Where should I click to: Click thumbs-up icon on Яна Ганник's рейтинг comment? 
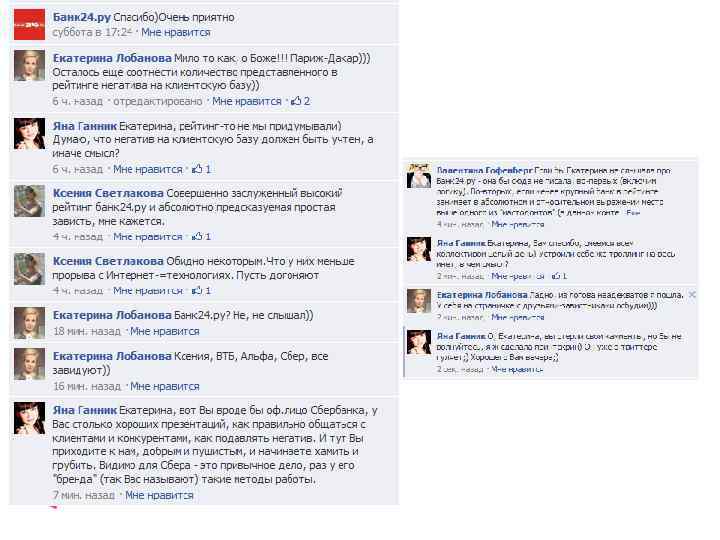tap(197, 169)
